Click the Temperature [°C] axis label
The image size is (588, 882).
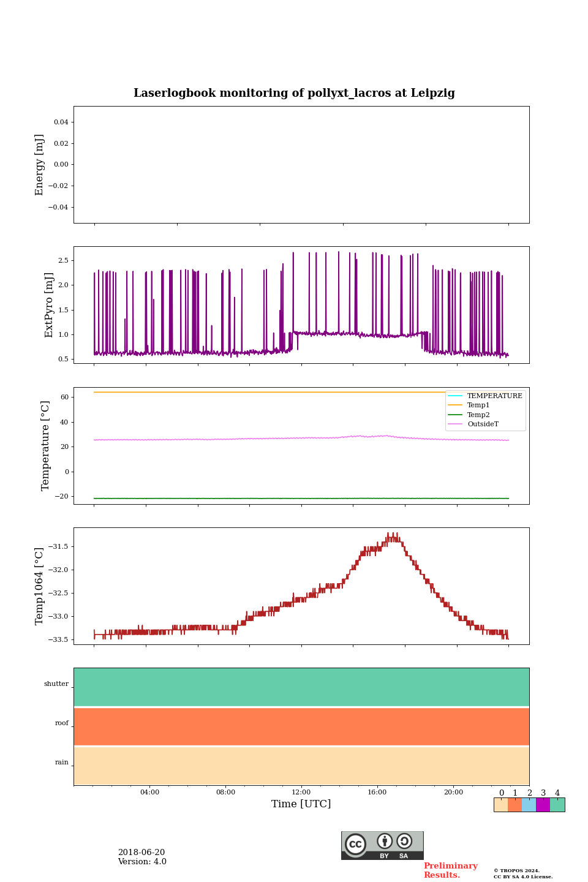click(45, 445)
